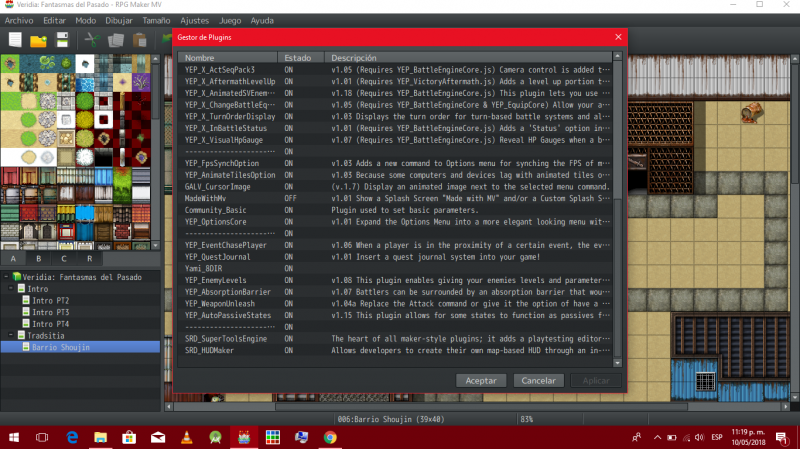Select the Intro PT4 map

[51, 324]
